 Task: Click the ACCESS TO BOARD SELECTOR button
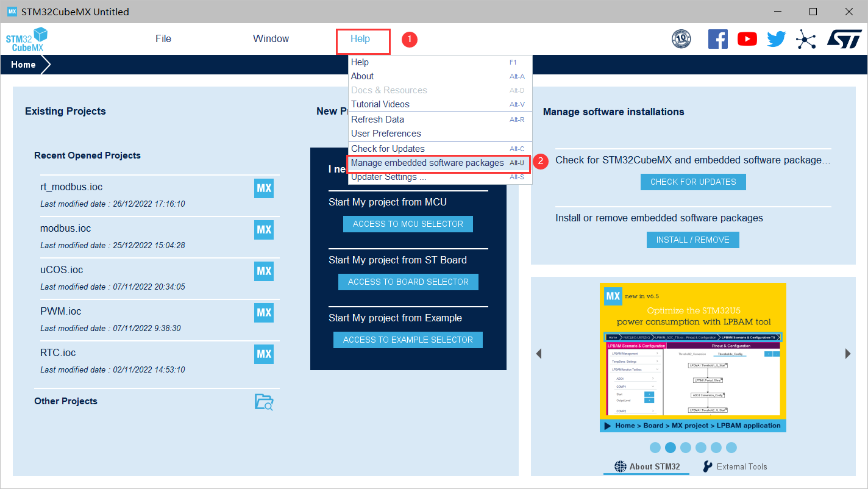point(408,282)
